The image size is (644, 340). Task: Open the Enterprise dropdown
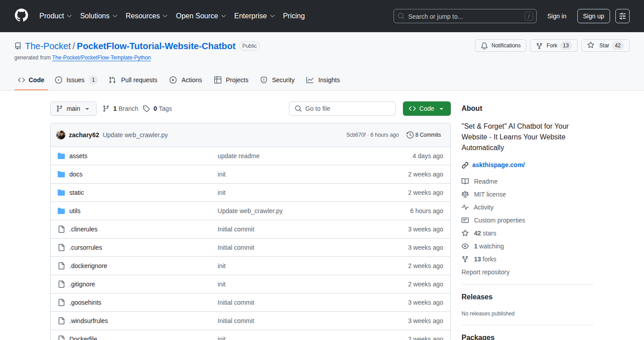254,16
